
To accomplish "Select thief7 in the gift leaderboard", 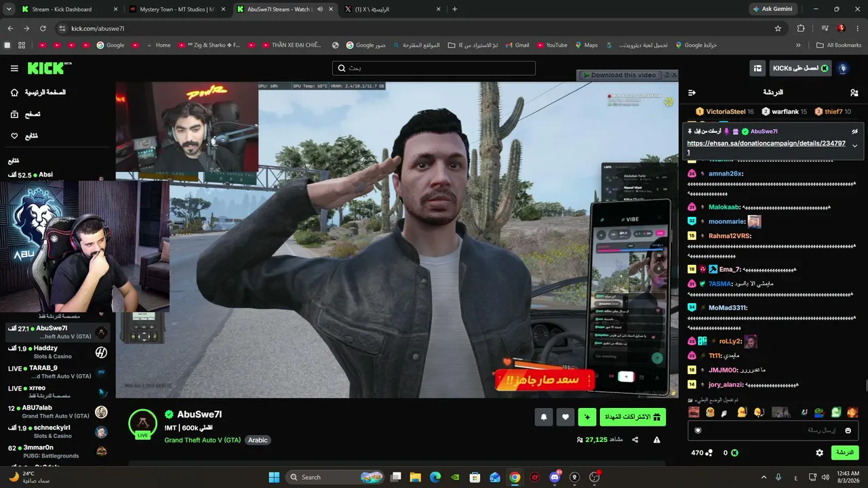I will pos(833,112).
